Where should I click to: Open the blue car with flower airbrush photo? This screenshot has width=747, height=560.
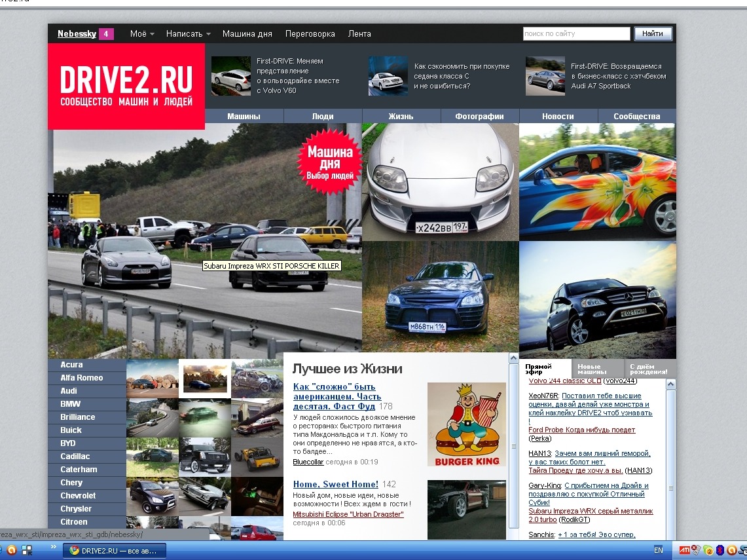pyautogui.click(x=598, y=182)
